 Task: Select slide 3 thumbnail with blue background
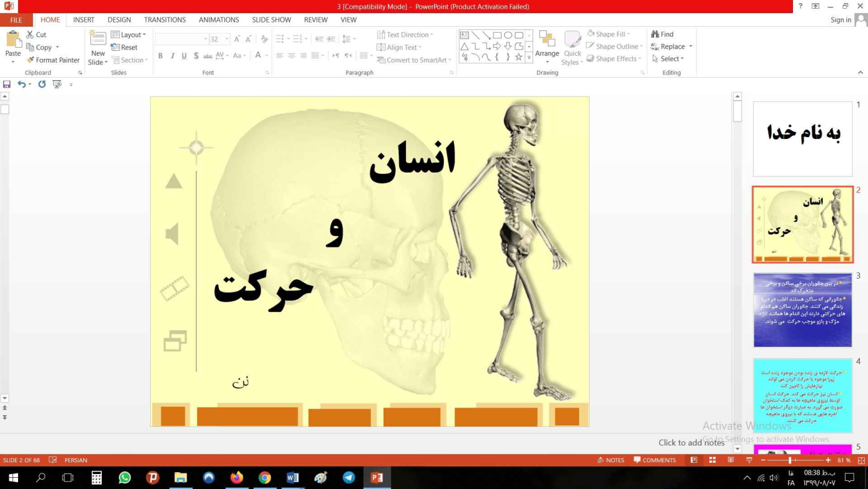coord(802,310)
